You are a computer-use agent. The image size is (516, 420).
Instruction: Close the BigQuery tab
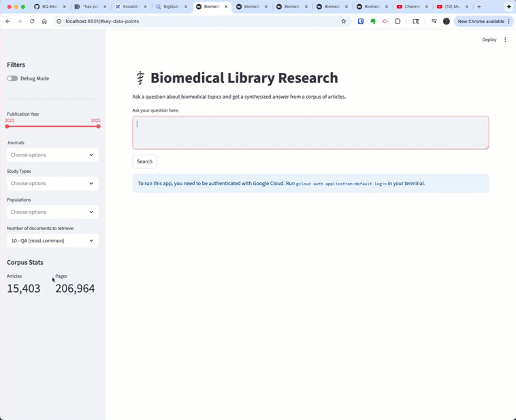(x=186, y=7)
